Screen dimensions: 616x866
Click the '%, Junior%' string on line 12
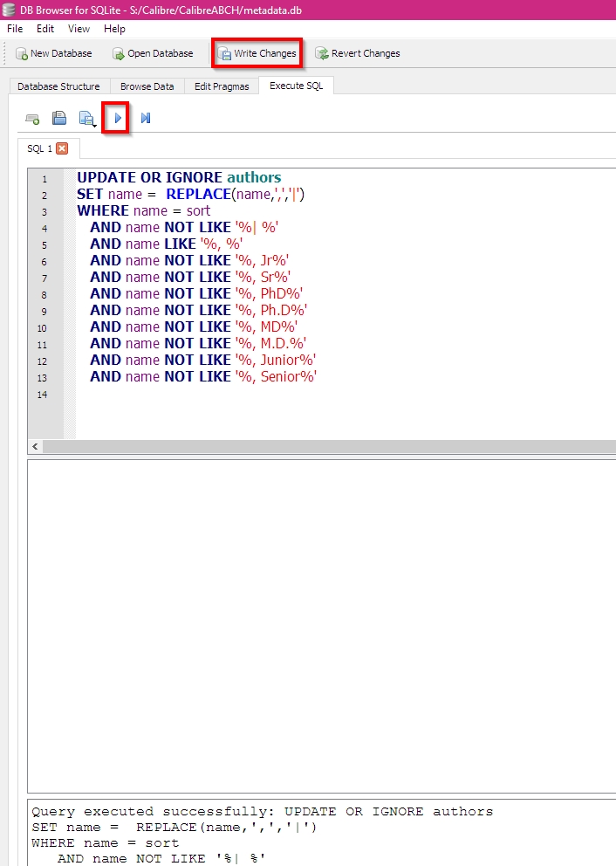click(276, 360)
